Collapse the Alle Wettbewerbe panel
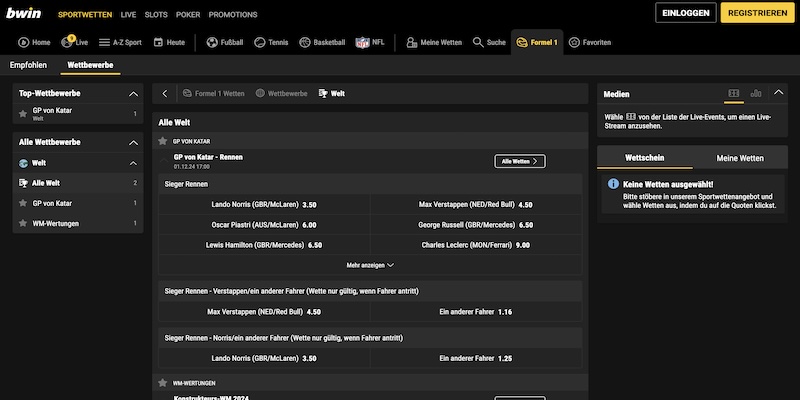The height and width of the screenshot is (400, 800). pos(133,142)
